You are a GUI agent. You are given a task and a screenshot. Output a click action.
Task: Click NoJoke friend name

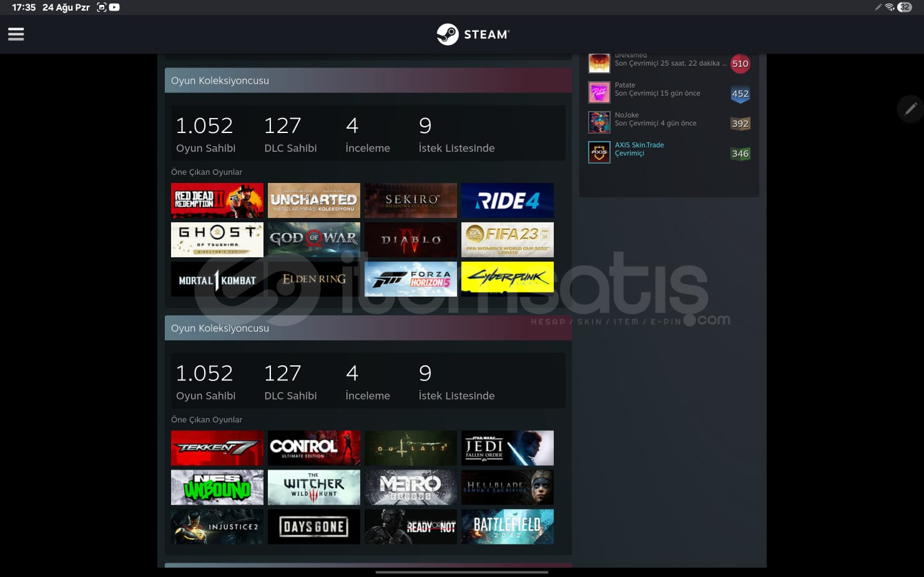pyautogui.click(x=627, y=115)
